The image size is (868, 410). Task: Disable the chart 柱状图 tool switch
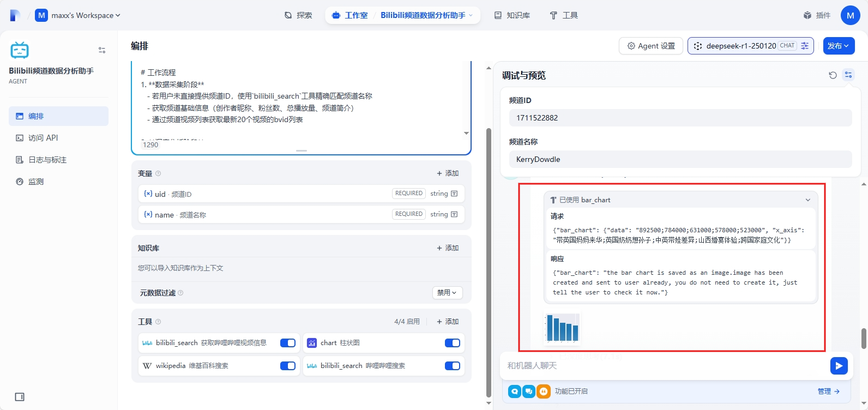tap(453, 343)
